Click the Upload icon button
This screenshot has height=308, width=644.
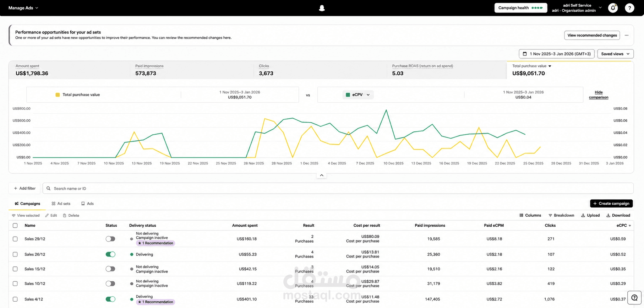(x=590, y=215)
